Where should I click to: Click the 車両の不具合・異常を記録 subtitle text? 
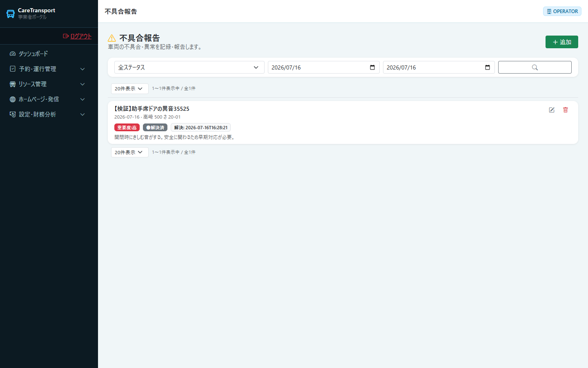point(156,47)
